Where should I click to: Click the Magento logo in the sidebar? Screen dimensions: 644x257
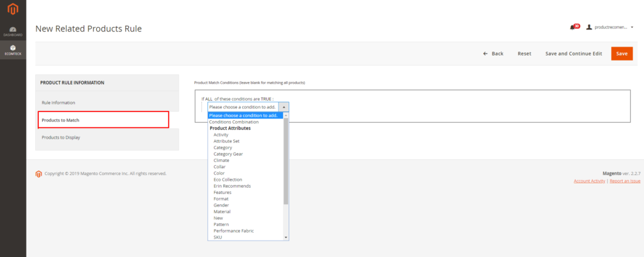pyautogui.click(x=13, y=9)
